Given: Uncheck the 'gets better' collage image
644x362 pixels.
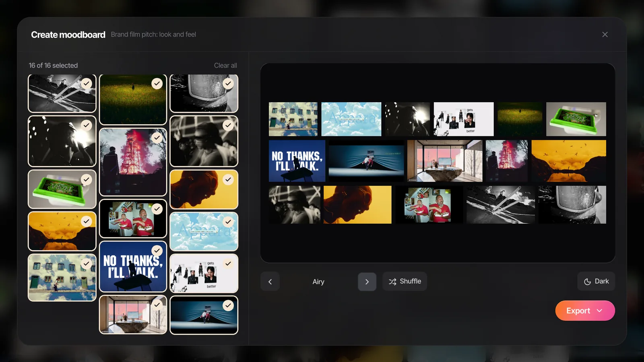Looking at the screenshot, I should coord(228,263).
